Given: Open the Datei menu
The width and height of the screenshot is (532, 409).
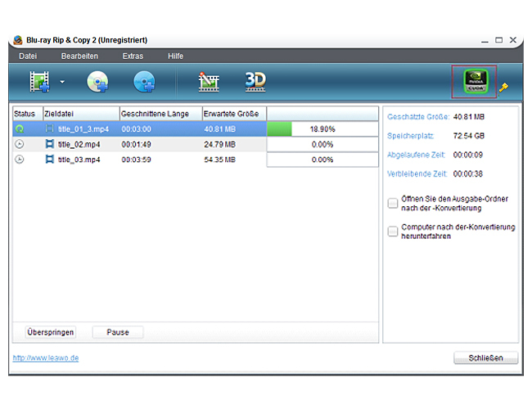Looking at the screenshot, I should click(x=28, y=56).
